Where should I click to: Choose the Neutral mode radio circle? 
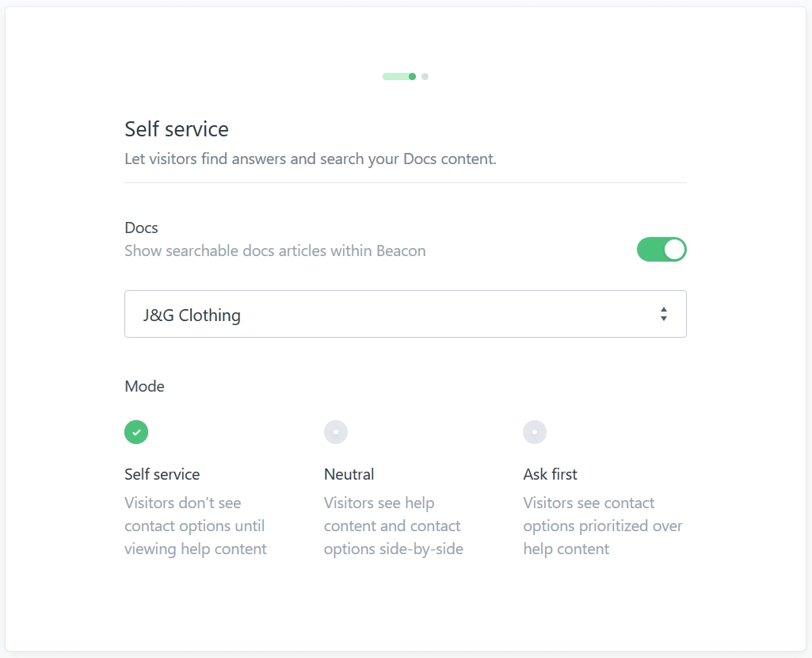point(336,432)
